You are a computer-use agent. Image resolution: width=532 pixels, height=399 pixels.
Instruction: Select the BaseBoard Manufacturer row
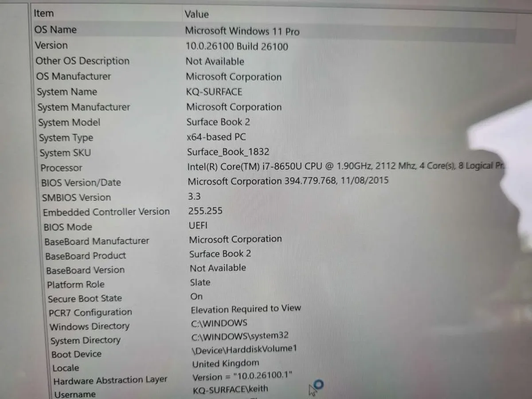97,241
